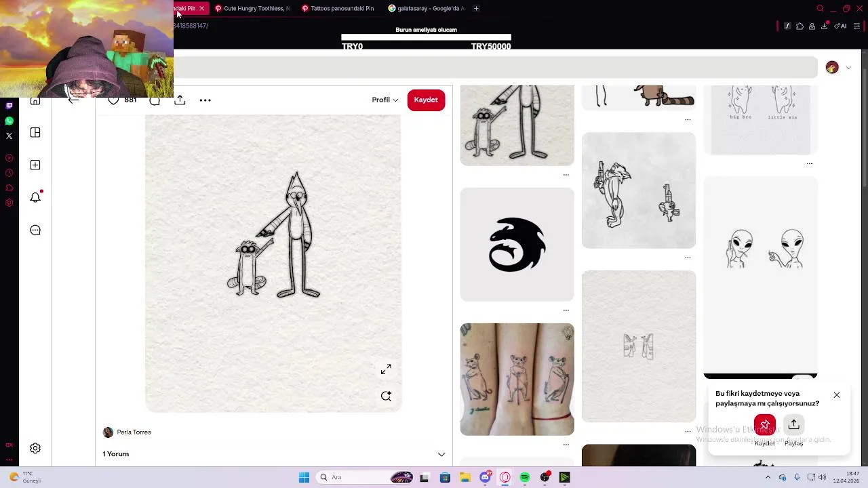Open Discord from the taskbar

point(485,477)
